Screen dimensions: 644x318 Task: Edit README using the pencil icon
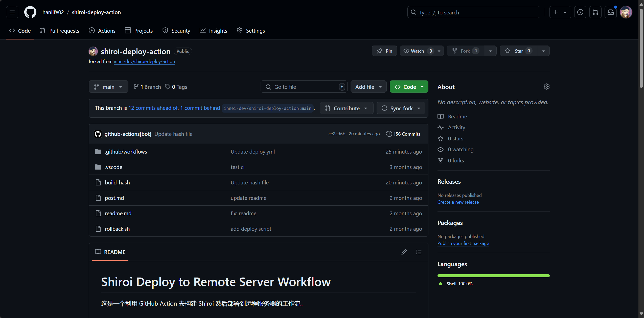[x=404, y=252]
